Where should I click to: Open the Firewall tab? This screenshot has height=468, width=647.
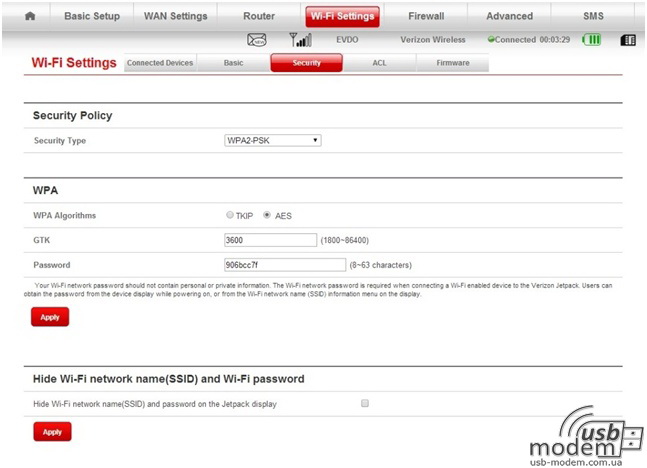point(426,16)
